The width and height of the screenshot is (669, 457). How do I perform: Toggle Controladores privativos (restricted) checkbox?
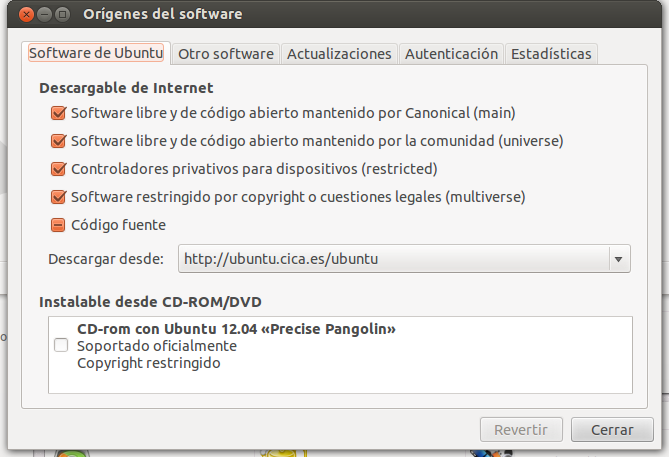[58, 169]
